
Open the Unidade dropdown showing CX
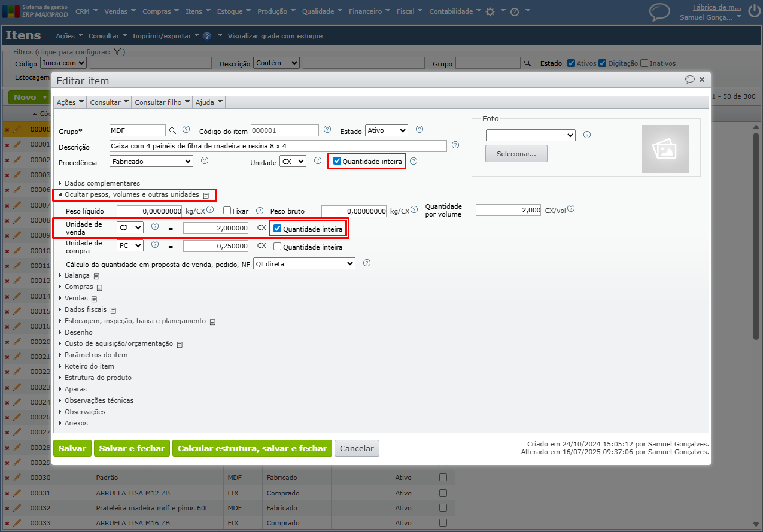point(293,161)
